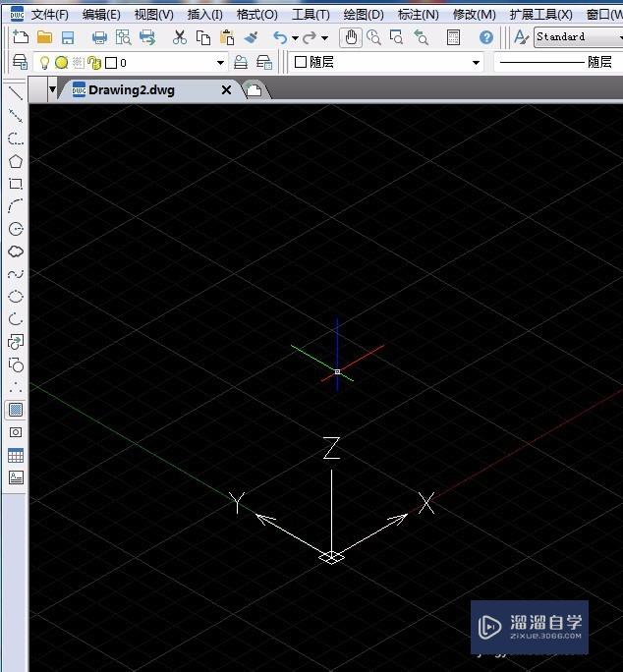Screen dimensions: 623x672
Task: Click the Insert block tool
Action: pos(16,342)
